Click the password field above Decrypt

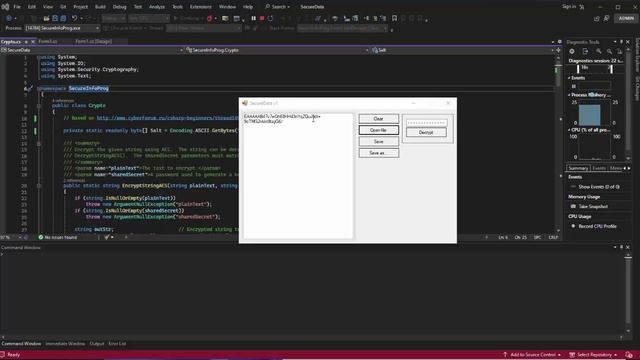[x=426, y=122]
